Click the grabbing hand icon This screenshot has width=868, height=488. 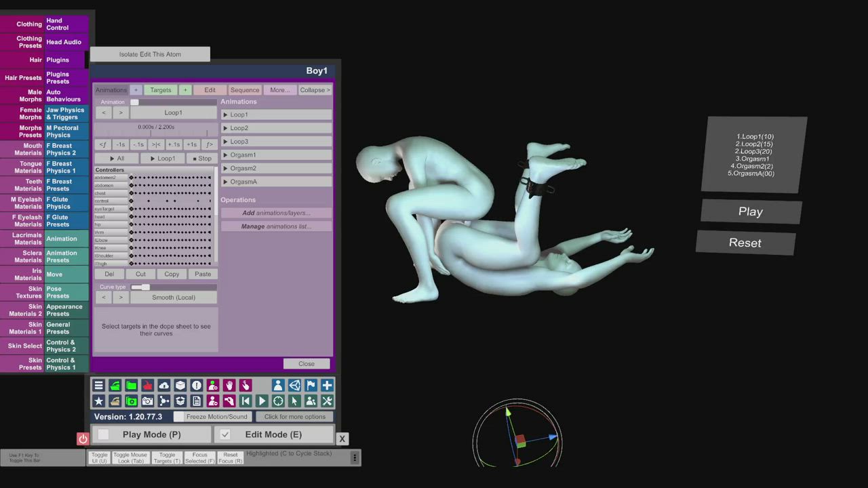click(229, 401)
